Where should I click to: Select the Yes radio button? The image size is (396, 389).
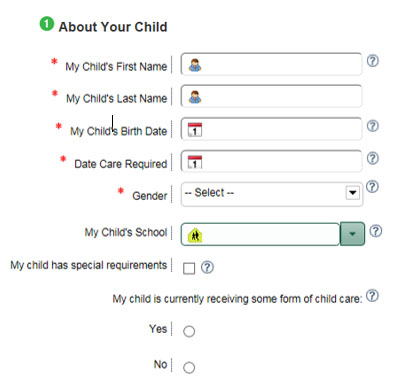[189, 331]
